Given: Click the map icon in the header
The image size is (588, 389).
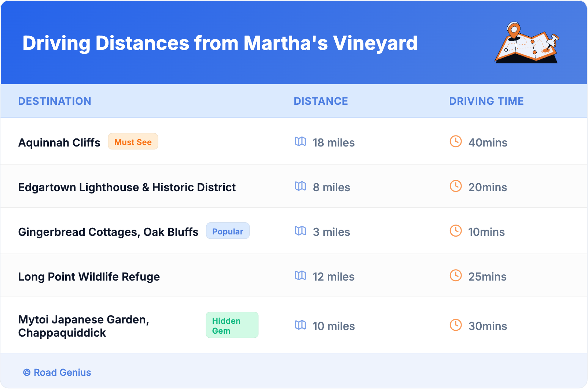Looking at the screenshot, I should pyautogui.click(x=527, y=43).
